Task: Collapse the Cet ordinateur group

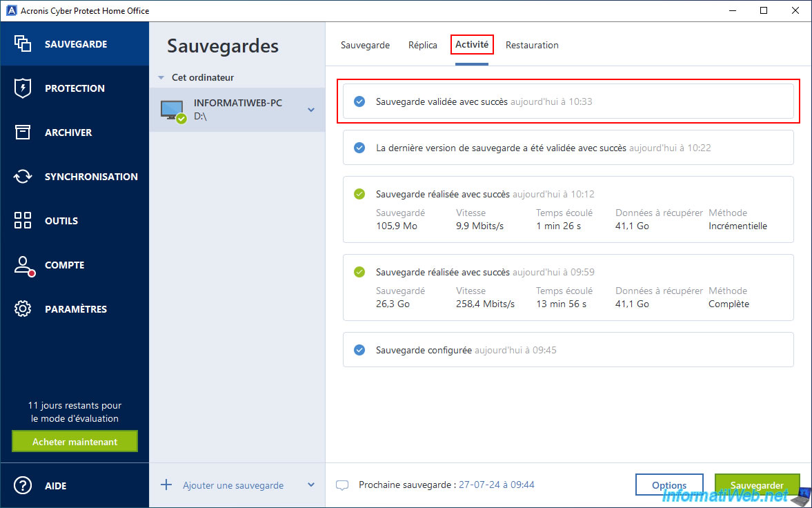Action: [x=161, y=78]
